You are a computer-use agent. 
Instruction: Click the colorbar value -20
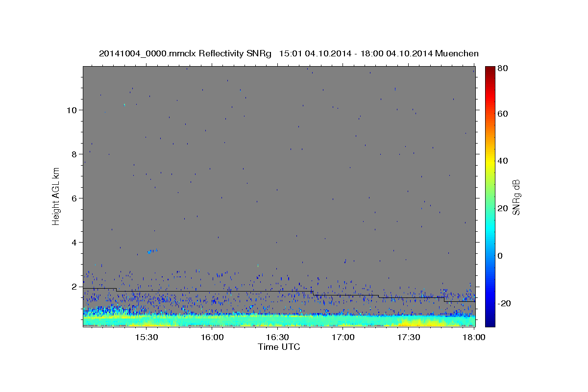click(x=505, y=303)
